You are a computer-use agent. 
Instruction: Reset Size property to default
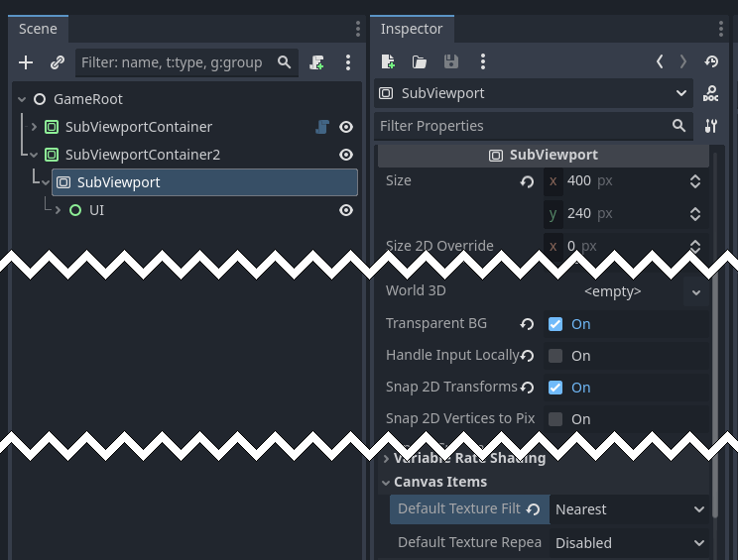[x=527, y=181]
